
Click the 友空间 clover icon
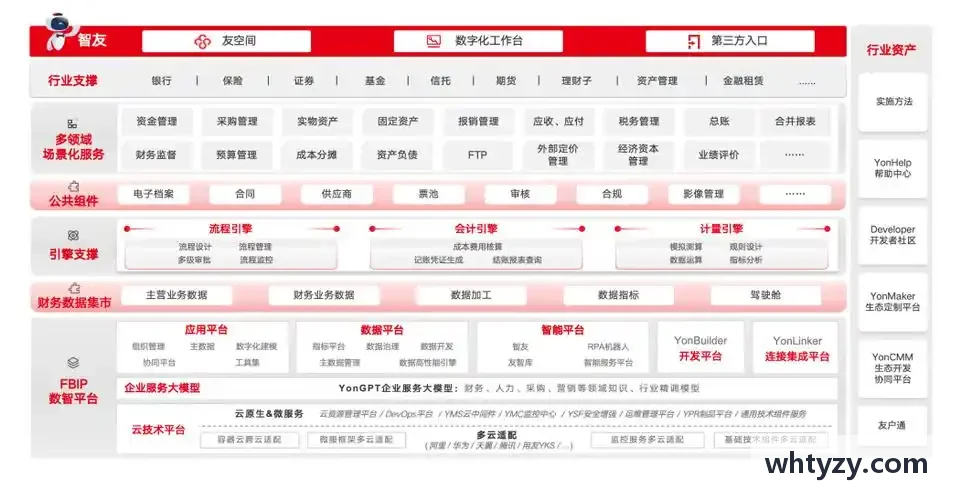[202, 41]
